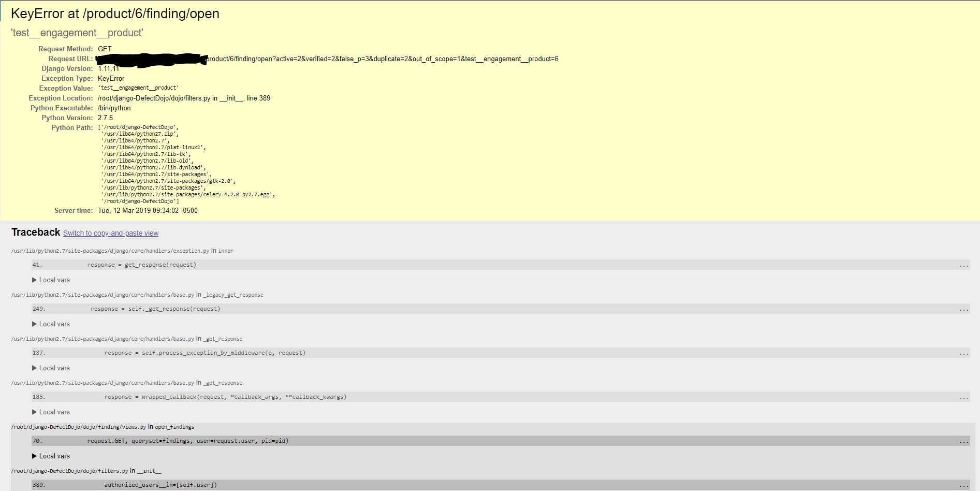980x491 pixels.
Task: Show hidden code near line 187
Action: (x=963, y=353)
